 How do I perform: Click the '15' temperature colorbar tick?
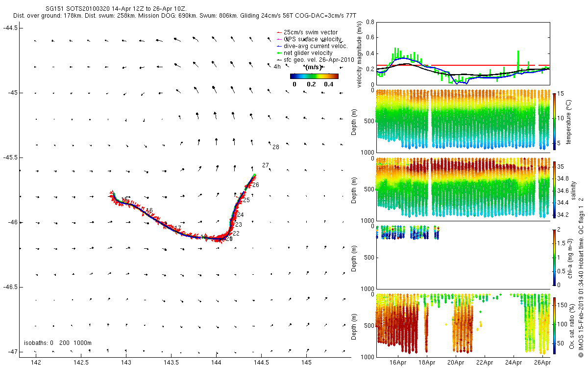coord(561,94)
